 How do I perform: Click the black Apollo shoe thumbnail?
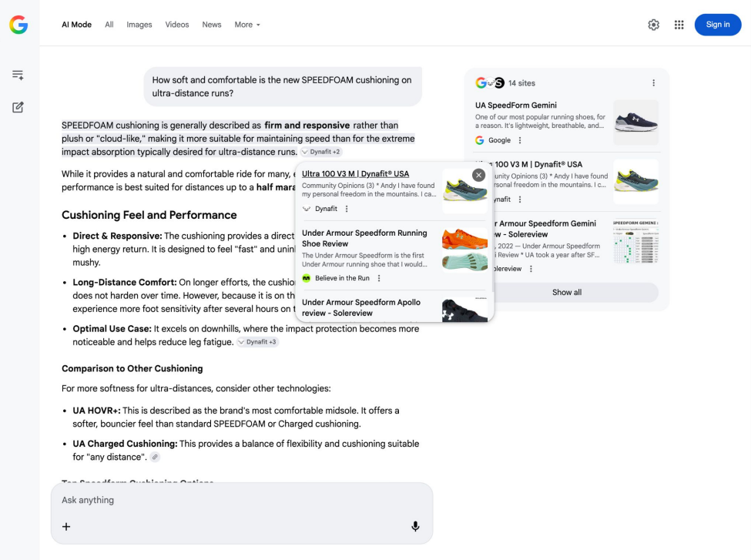[464, 310]
